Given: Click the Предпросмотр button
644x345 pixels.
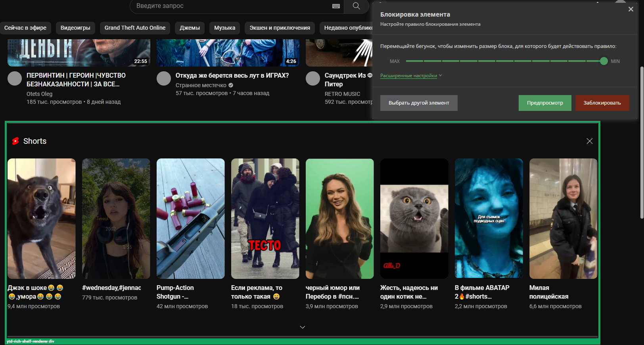Looking at the screenshot, I should pyautogui.click(x=545, y=103).
